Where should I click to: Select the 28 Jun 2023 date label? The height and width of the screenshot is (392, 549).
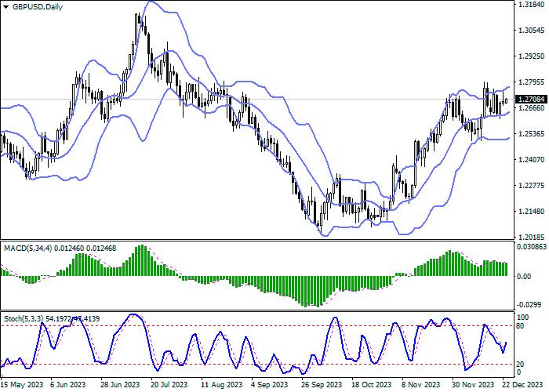click(121, 384)
